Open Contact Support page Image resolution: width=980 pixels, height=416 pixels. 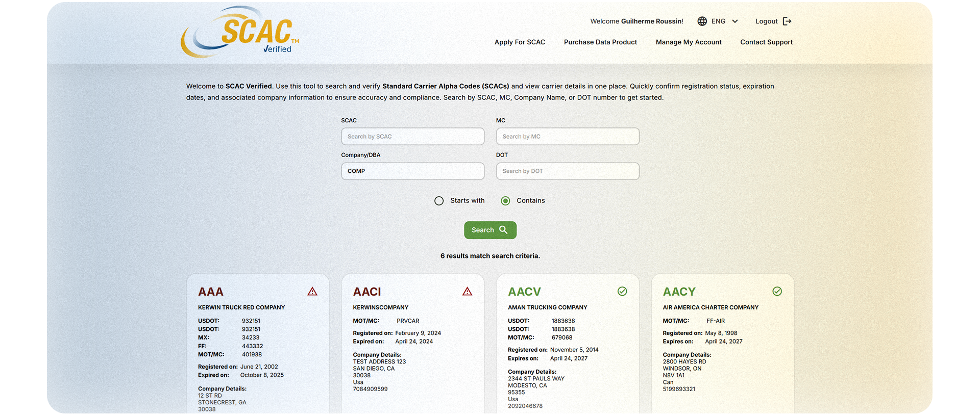[766, 42]
